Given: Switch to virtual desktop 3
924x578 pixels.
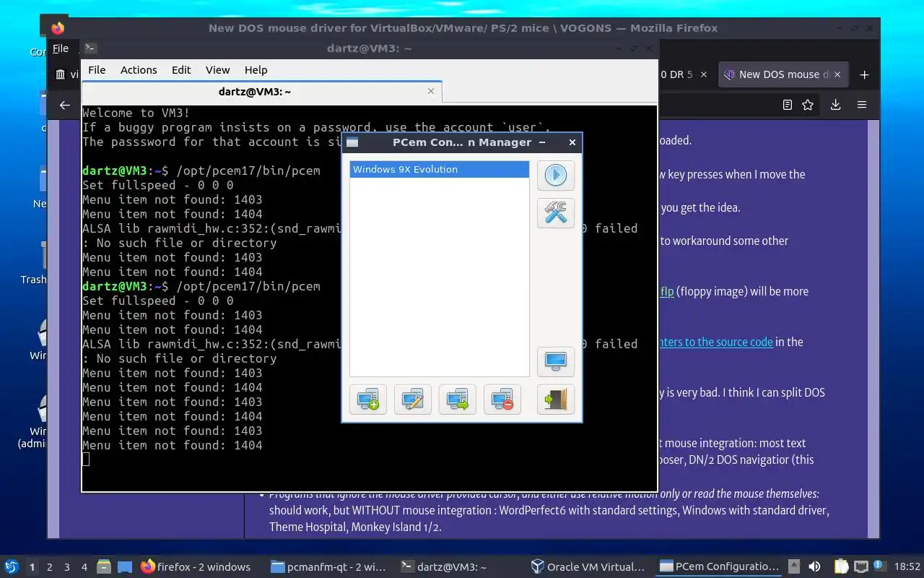Looking at the screenshot, I should coord(67,567).
